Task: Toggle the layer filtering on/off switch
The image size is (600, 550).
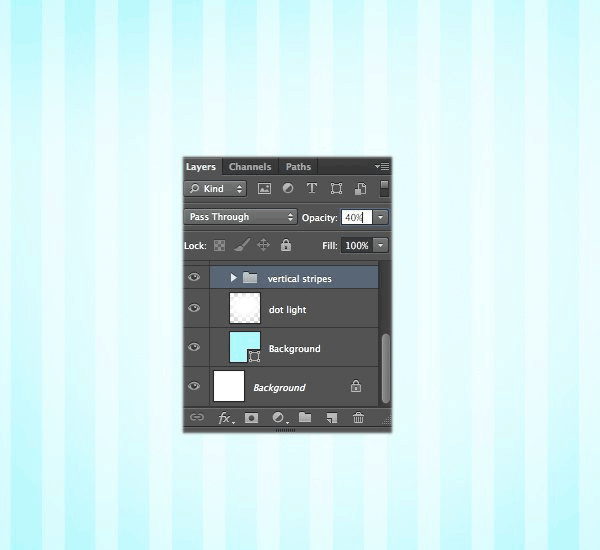Action: pos(384,189)
